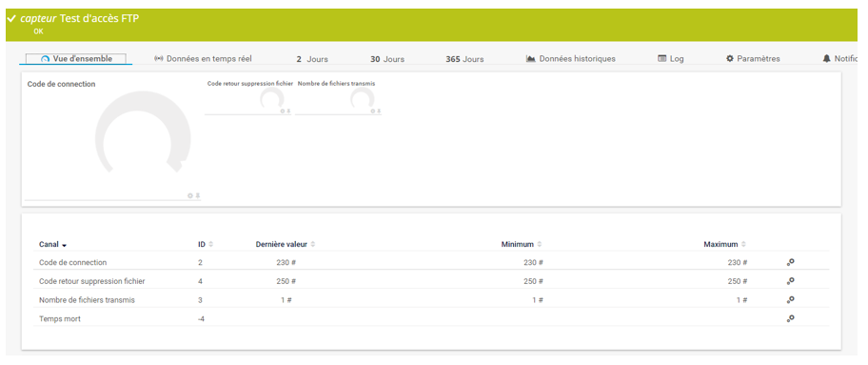Select Temps mort channel in table
This screenshot has height=365, width=868.
coord(60,319)
